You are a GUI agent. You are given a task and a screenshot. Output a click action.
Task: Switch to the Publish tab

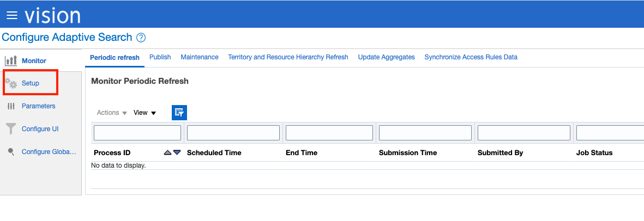click(160, 57)
